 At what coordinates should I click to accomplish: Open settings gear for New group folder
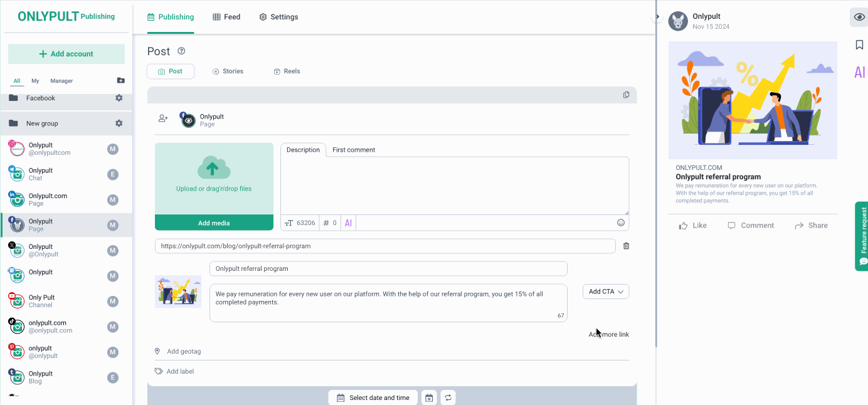pos(119,124)
